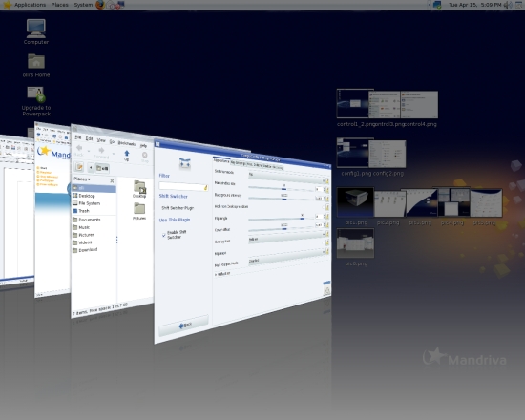Click the Up arrow in file manager
Viewport: 525px width, 420px height.
coord(127,155)
